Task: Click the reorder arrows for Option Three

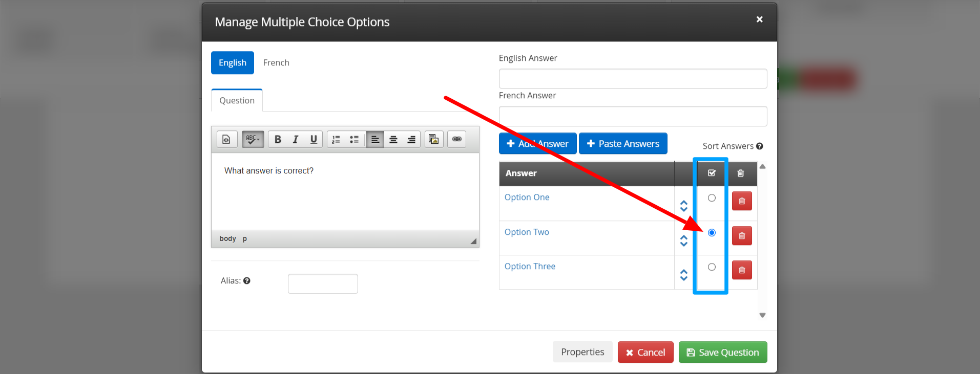Action: pyautogui.click(x=683, y=275)
